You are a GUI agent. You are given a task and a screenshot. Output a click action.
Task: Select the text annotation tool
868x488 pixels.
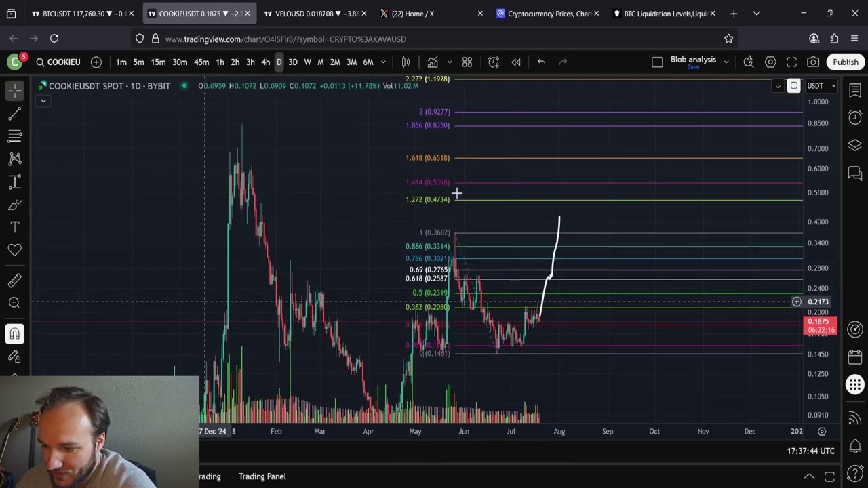coord(15,227)
